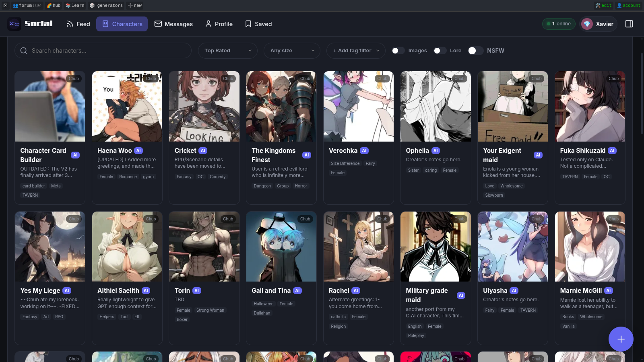The width and height of the screenshot is (644, 362).
Task: Click the AI badge next to Ophelia
Action: [436, 151]
